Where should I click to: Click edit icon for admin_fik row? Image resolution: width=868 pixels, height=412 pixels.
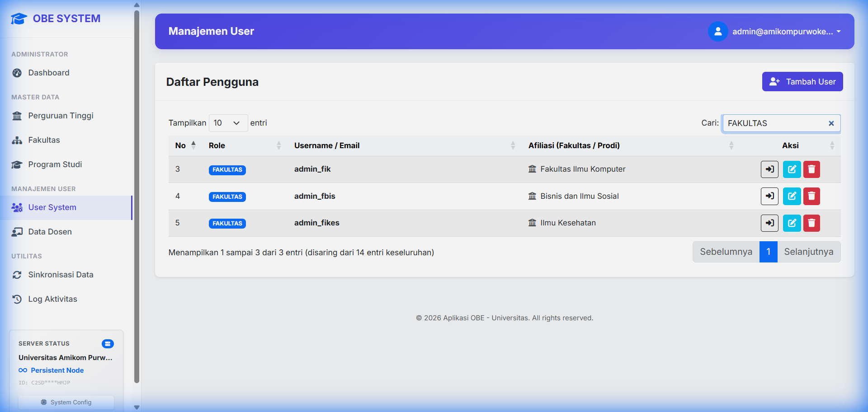[x=792, y=169]
